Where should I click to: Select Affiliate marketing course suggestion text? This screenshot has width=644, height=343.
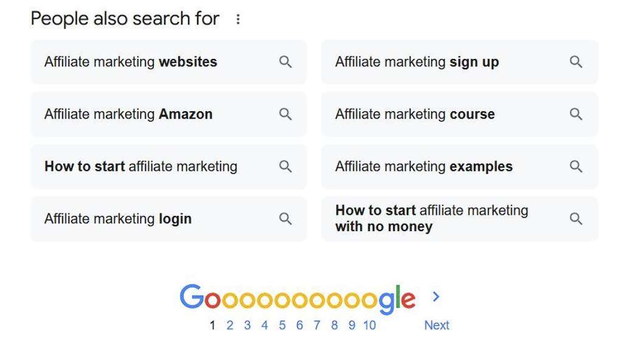coord(415,114)
